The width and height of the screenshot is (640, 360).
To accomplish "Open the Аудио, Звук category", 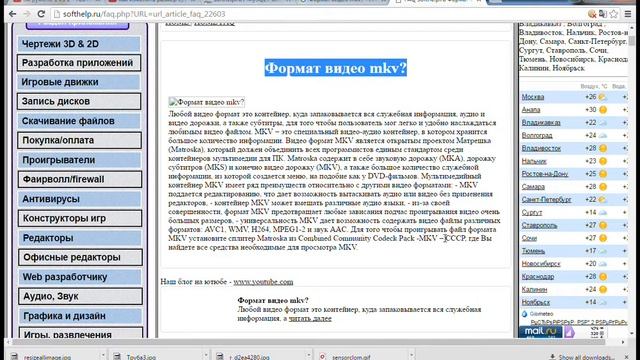I will (80, 296).
